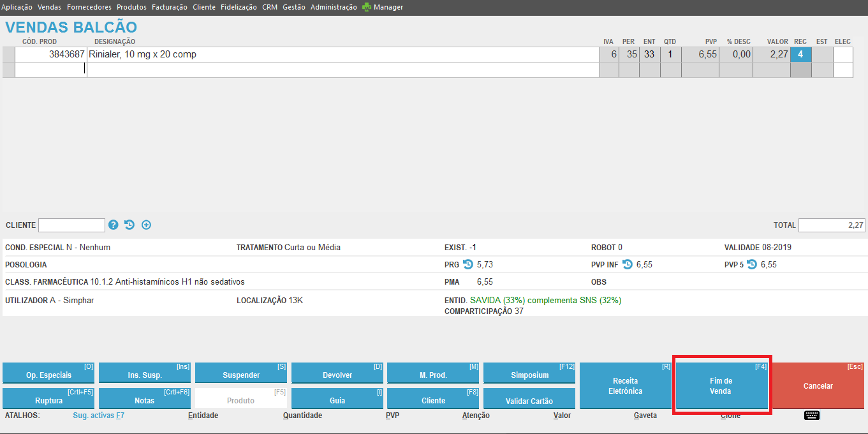868x434 pixels.
Task: Click the client help question mark icon
Action: pos(114,225)
